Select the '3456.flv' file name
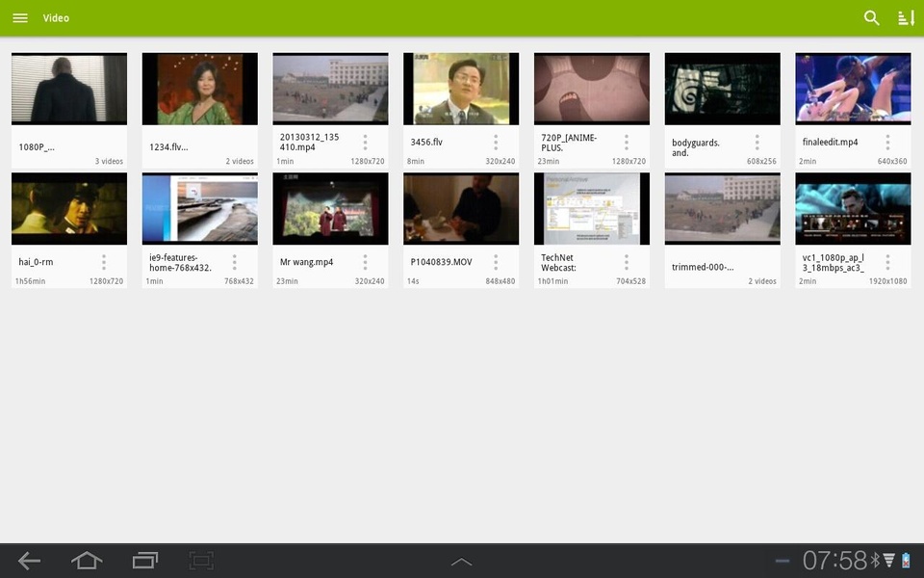 (x=426, y=143)
